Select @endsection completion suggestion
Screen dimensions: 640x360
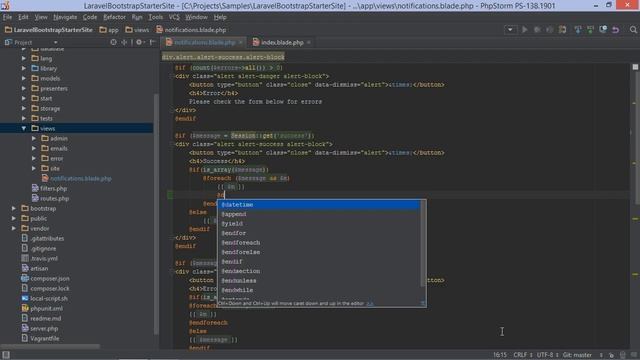319,271
